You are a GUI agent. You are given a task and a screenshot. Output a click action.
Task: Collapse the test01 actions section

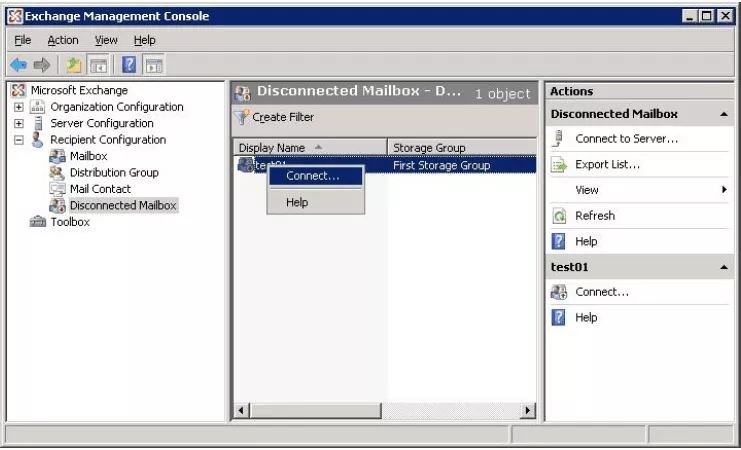pos(724,268)
